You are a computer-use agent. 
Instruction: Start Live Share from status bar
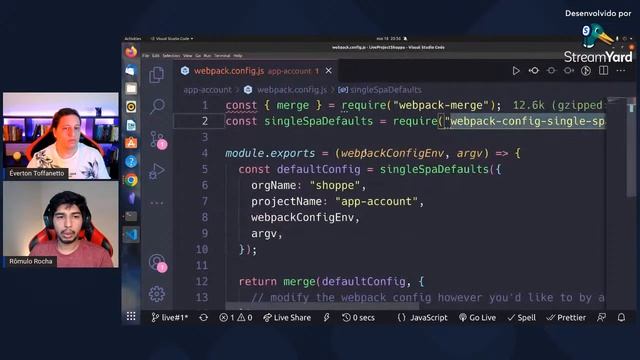pyautogui.click(x=287, y=318)
